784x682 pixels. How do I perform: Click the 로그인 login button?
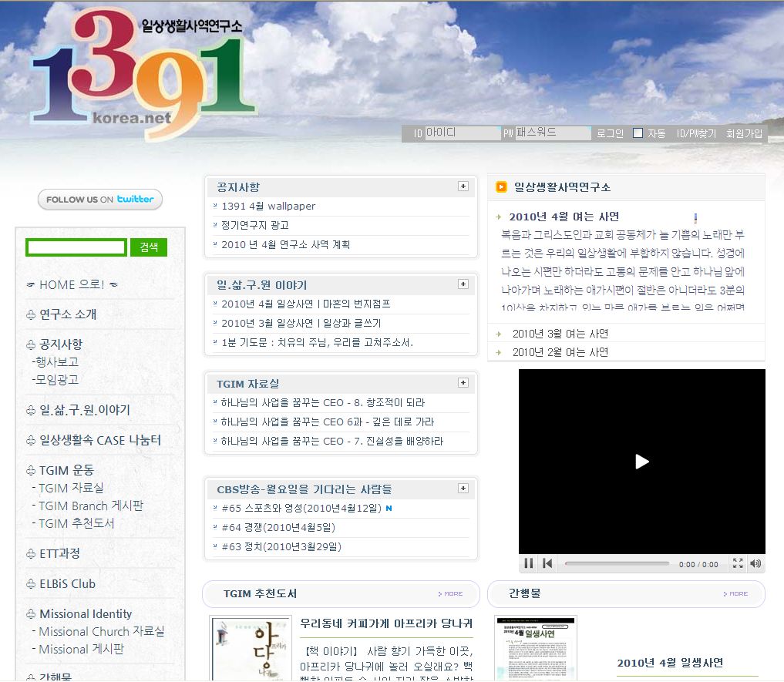[x=608, y=133]
